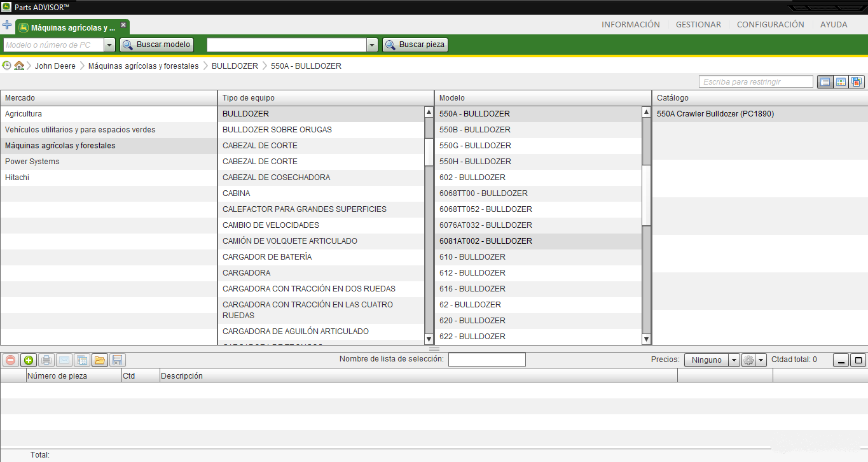Click the Nombre de lista de selección field
The height and width of the screenshot is (462, 868).
click(487, 360)
